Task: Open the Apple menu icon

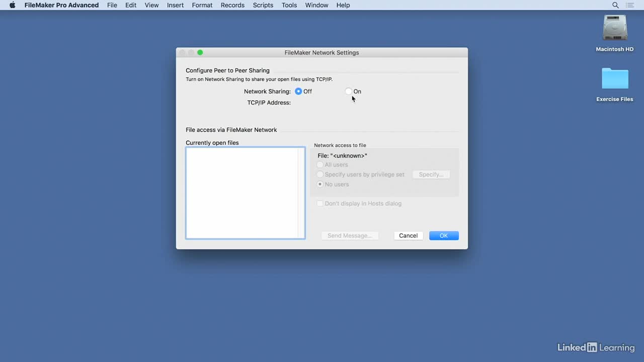Action: click(13, 5)
